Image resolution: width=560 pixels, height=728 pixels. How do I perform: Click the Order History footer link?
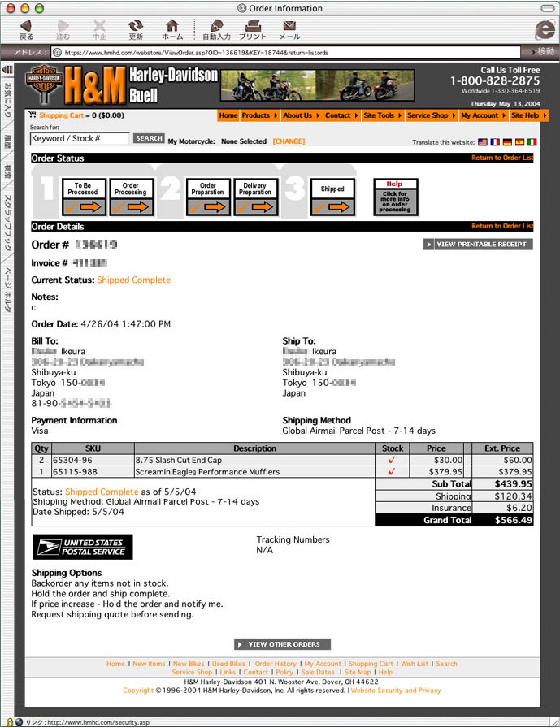(x=276, y=664)
